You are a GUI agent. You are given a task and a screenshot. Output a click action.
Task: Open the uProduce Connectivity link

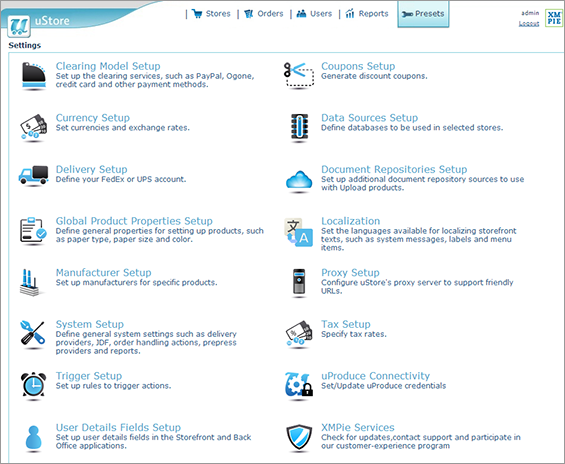coord(375,375)
